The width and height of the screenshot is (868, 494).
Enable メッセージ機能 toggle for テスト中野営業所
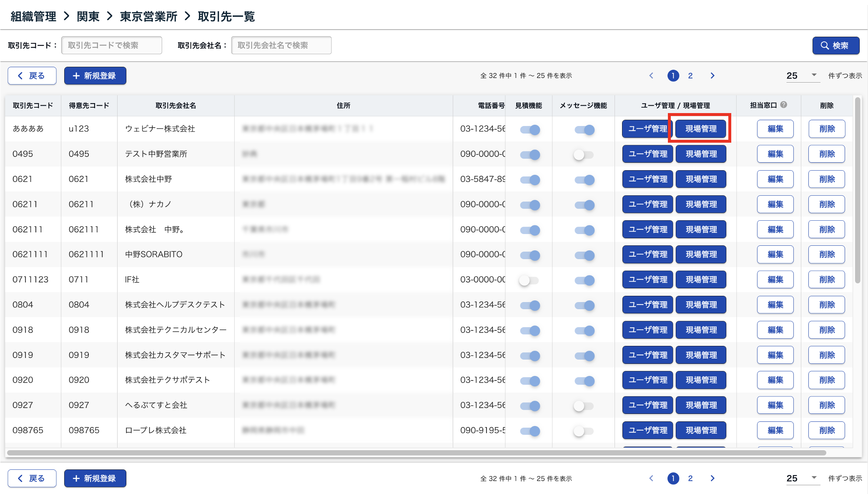point(583,155)
